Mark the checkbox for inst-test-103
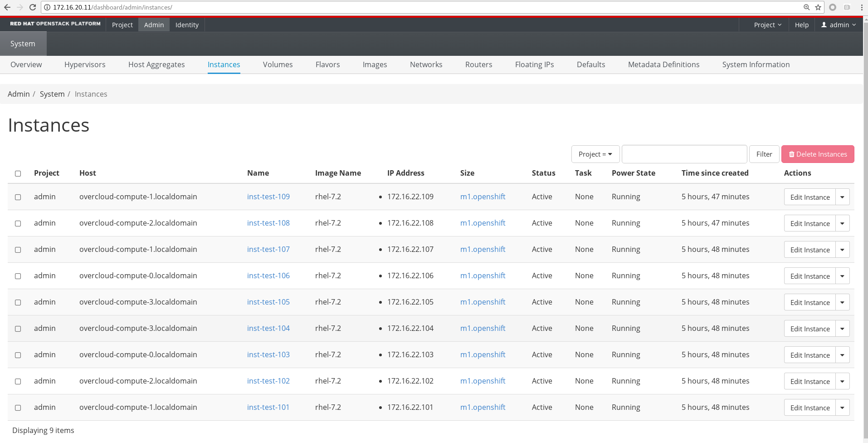The height and width of the screenshot is (443, 868). (18, 355)
